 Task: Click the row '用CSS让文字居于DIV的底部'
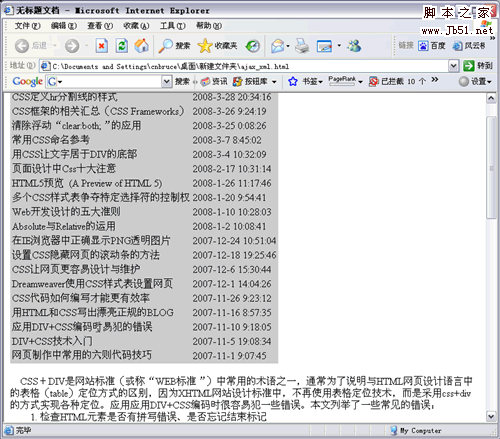pos(144,154)
